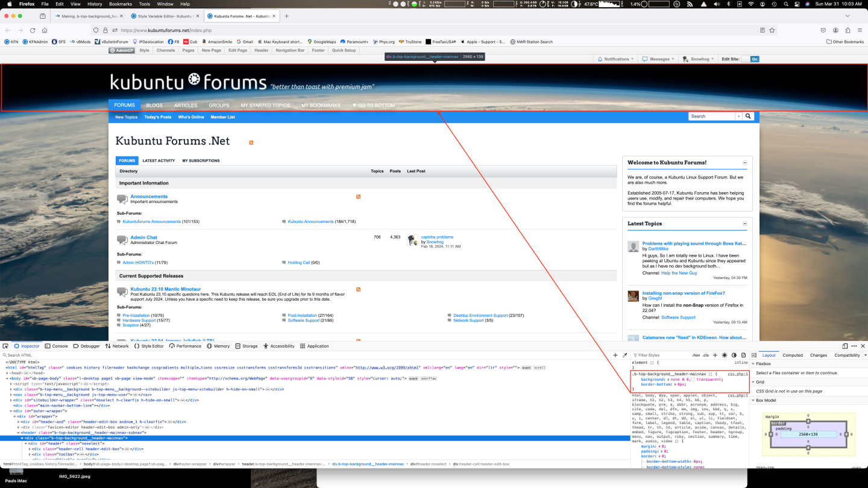Image resolution: width=868 pixels, height=488 pixels.
Task: Toggle dark color scheme simulation icon
Action: pos(734,355)
